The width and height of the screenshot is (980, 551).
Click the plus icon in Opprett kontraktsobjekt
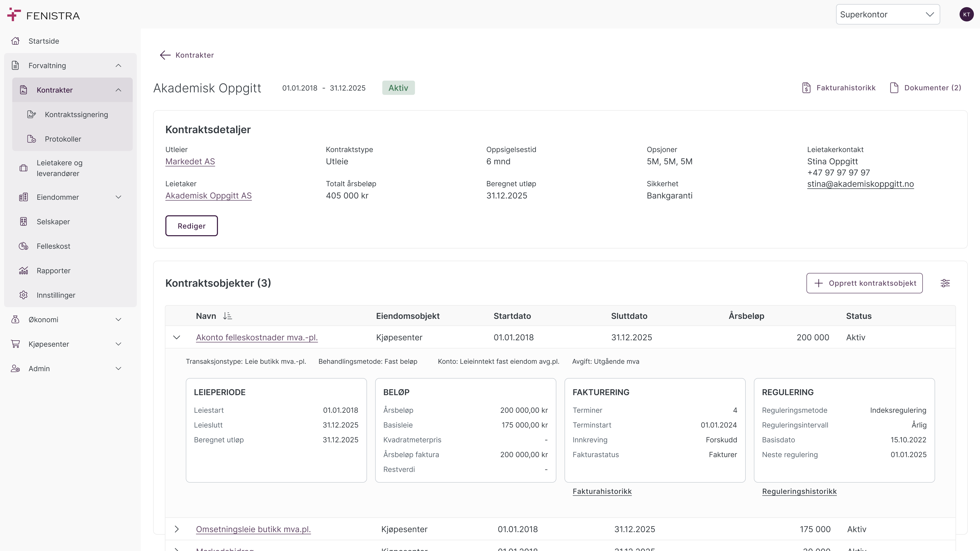(818, 283)
